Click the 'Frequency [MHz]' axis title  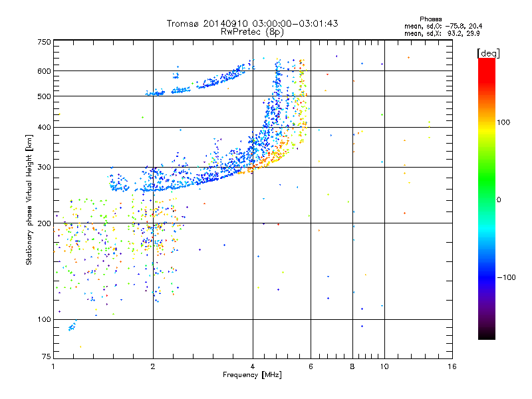click(x=252, y=375)
